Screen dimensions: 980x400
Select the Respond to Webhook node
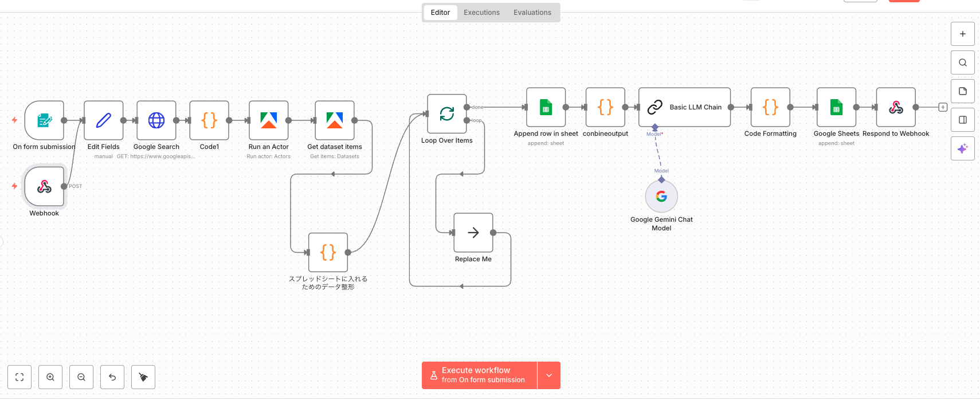click(x=896, y=107)
